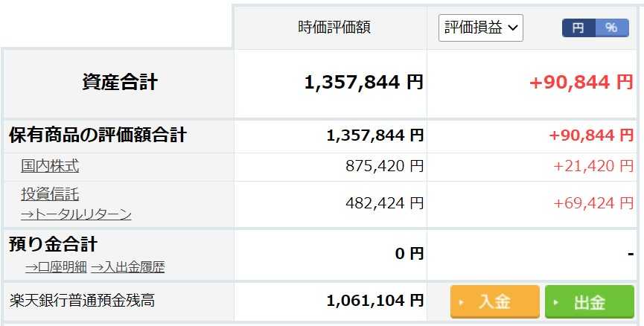The image size is (644, 326).
Task: Click the 投資信託 profit +69,424 円
Action: coord(593,203)
